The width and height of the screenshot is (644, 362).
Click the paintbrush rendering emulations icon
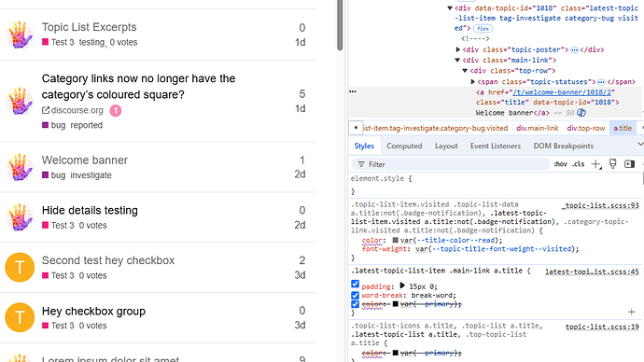[613, 164]
